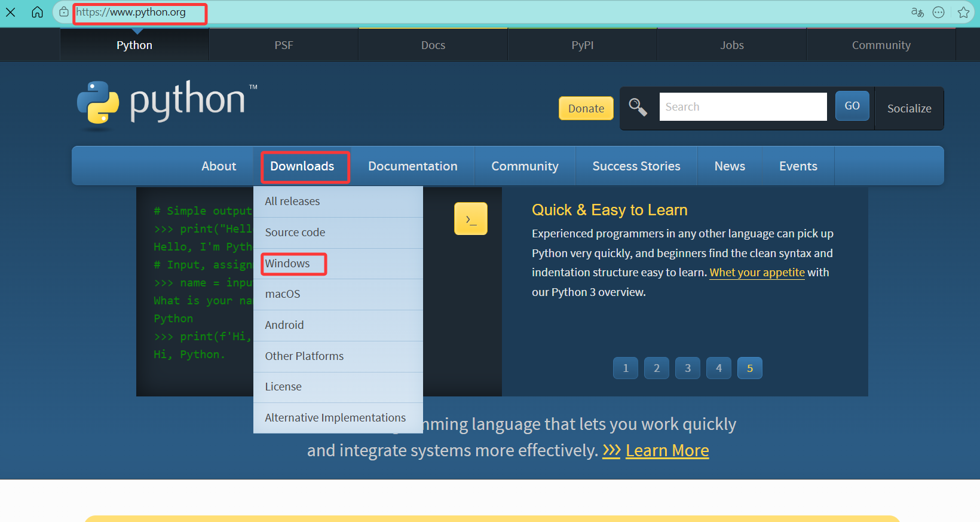Open the Downloads navigation menu

pyautogui.click(x=302, y=166)
